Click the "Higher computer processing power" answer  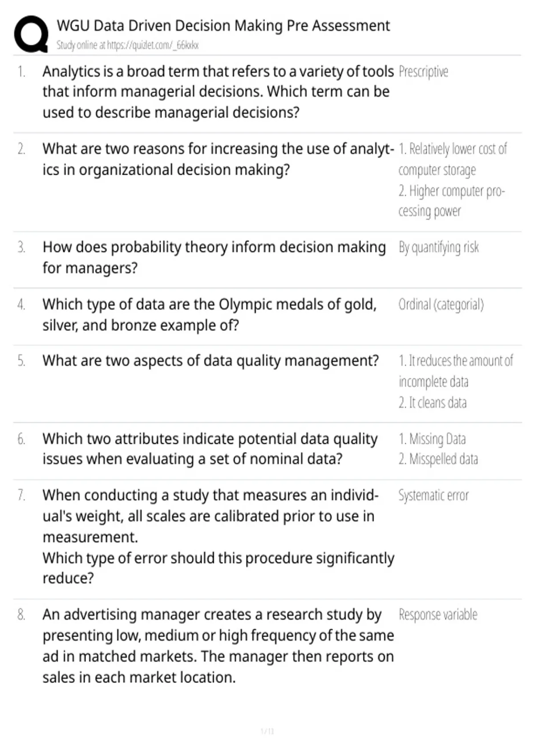[451, 201]
